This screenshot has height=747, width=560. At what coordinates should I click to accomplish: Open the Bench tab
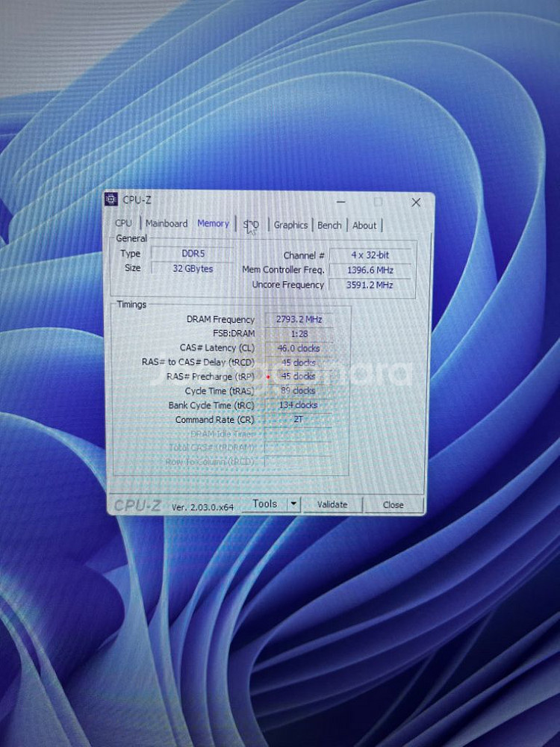[x=329, y=225]
